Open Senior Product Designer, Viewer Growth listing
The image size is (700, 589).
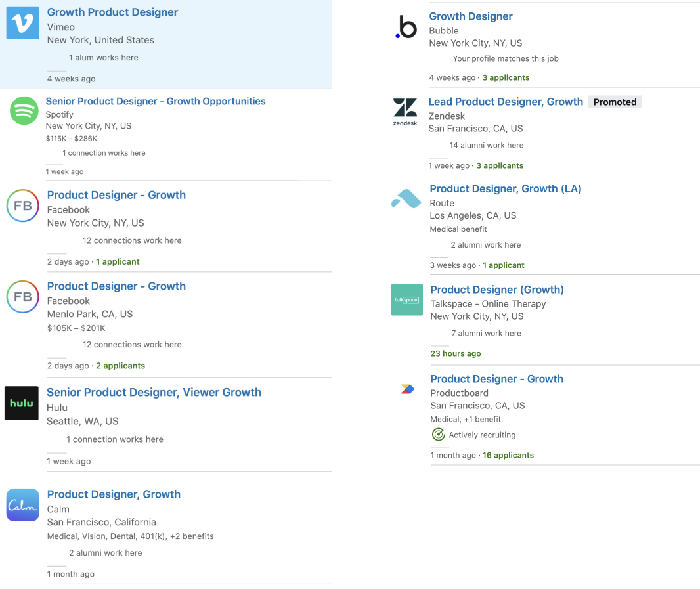coord(154,392)
